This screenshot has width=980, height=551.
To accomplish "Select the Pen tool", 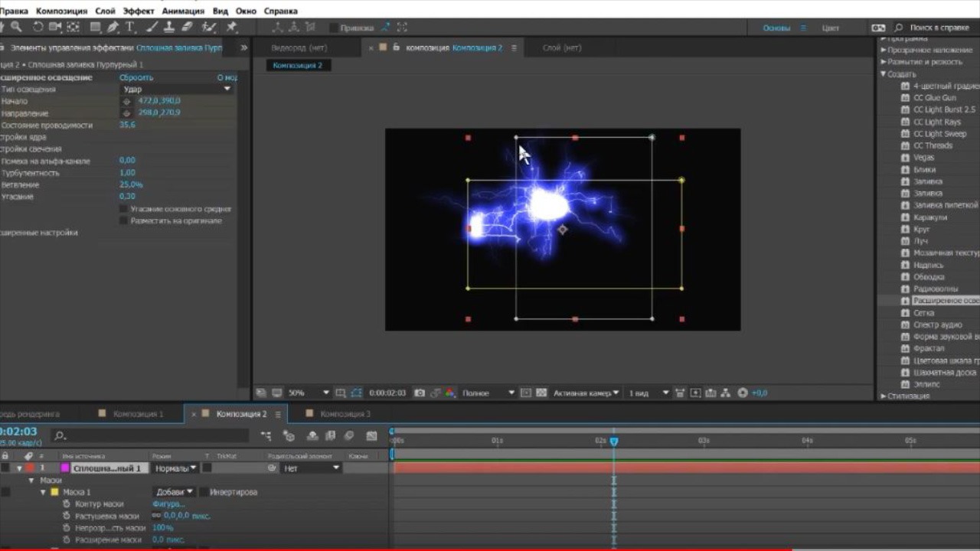I will pyautogui.click(x=112, y=27).
